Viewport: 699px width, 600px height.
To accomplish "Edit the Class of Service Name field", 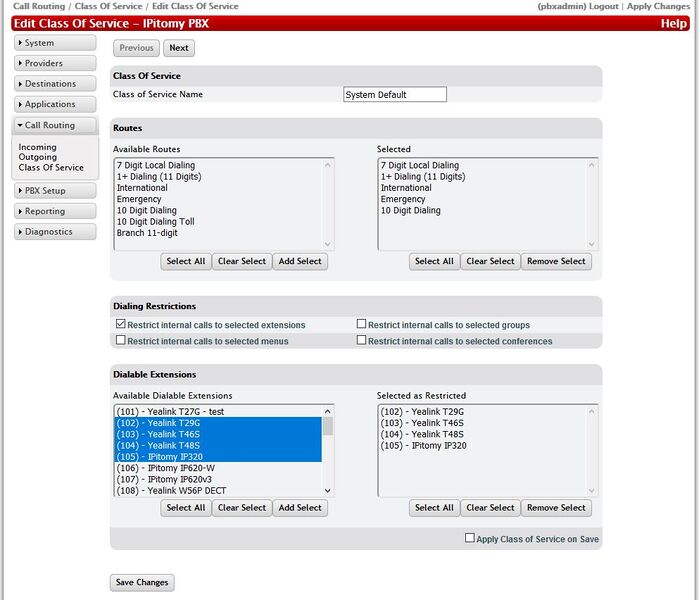I will (394, 95).
